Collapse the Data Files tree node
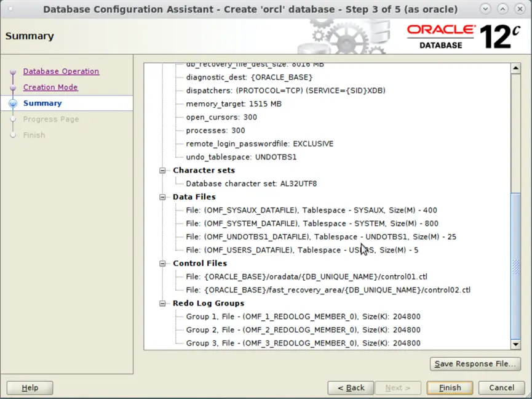532x399 pixels. coord(162,197)
